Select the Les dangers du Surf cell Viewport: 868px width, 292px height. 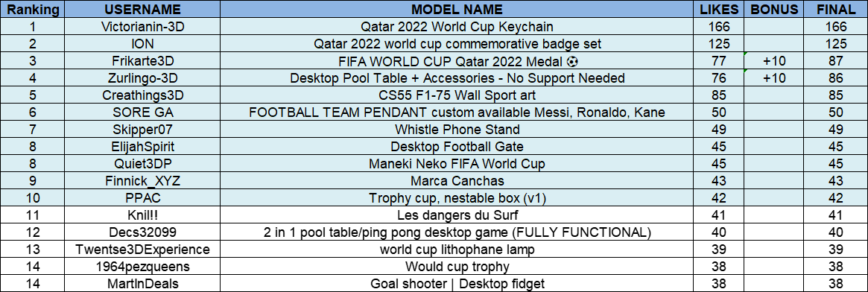[457, 215]
